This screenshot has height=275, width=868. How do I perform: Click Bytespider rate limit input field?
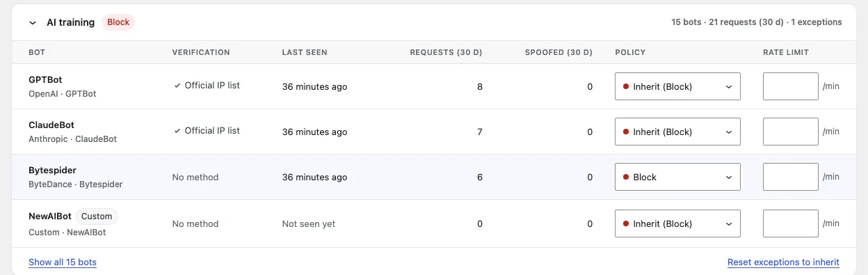pos(791,177)
